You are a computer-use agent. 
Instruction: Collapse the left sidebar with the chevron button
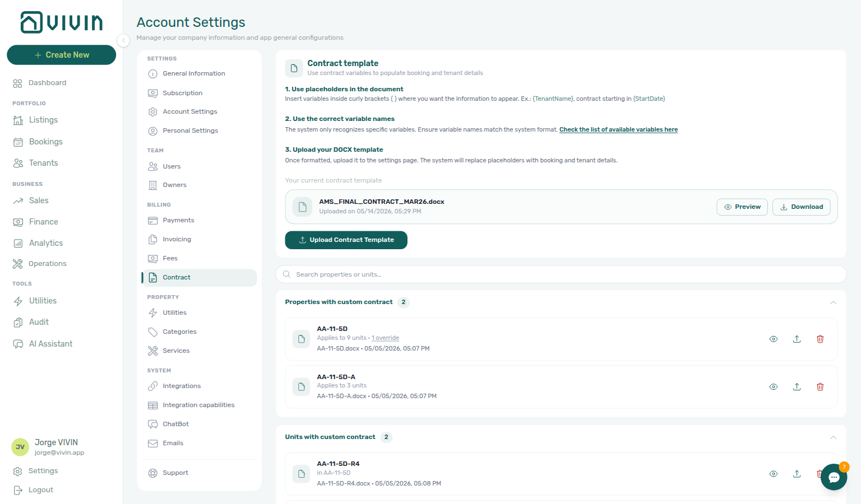(123, 40)
